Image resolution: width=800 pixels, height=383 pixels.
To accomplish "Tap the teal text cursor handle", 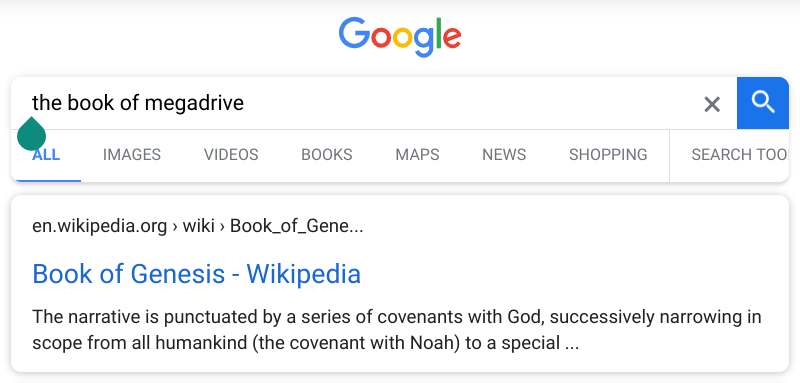I will click(x=32, y=134).
